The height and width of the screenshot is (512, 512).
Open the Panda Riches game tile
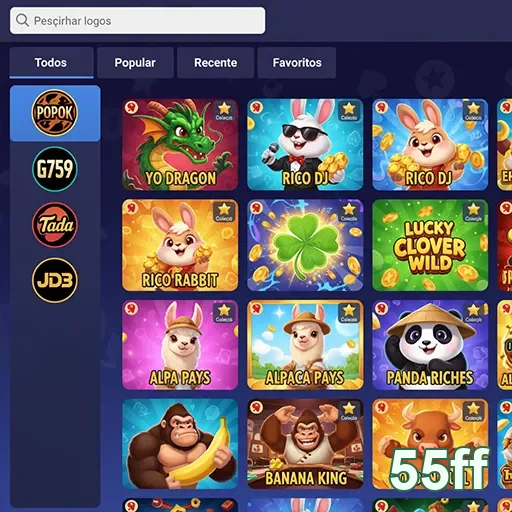click(430, 345)
